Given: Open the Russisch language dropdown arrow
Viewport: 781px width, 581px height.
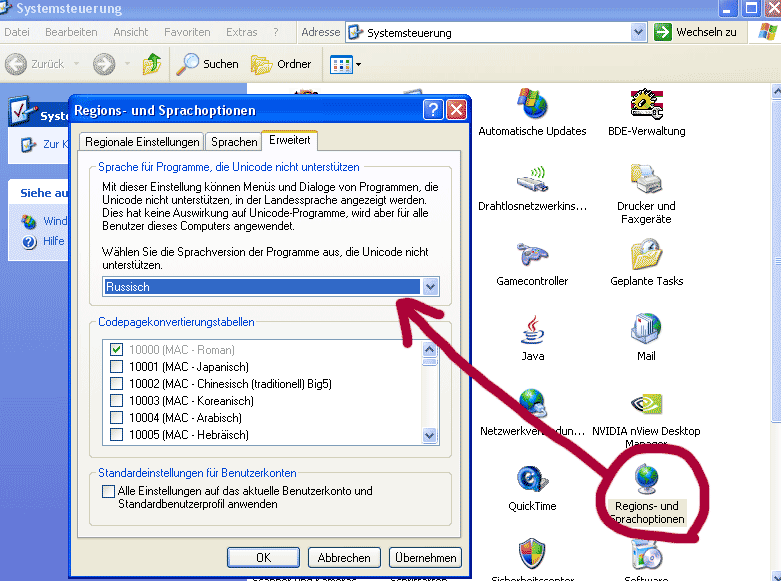Looking at the screenshot, I should (x=430, y=287).
